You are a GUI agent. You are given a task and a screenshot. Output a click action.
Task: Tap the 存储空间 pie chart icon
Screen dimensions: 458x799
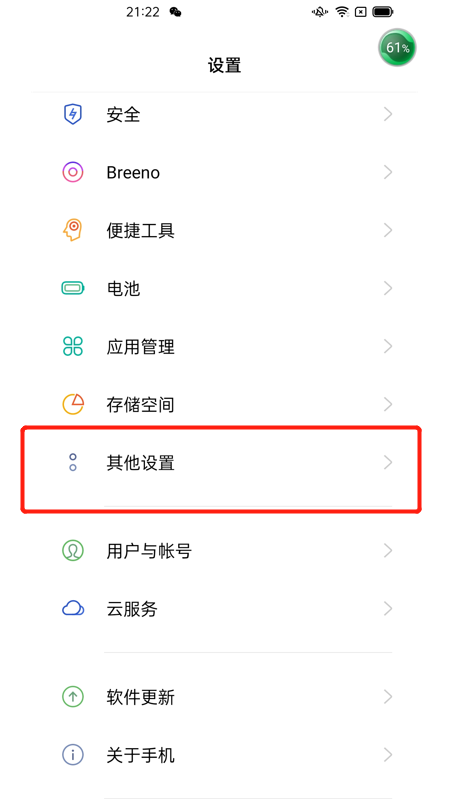(73, 404)
